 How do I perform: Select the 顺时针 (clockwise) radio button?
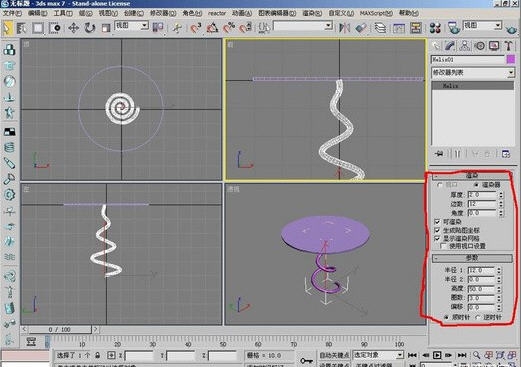pyautogui.click(x=446, y=318)
